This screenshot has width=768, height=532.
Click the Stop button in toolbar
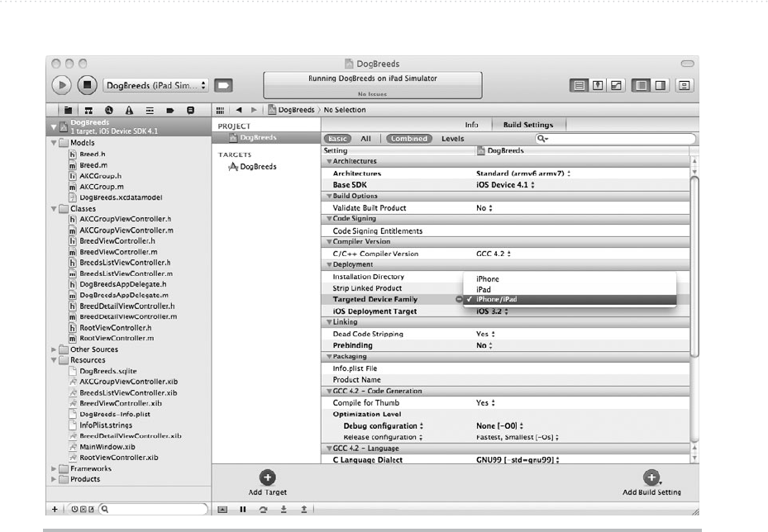pyautogui.click(x=87, y=85)
